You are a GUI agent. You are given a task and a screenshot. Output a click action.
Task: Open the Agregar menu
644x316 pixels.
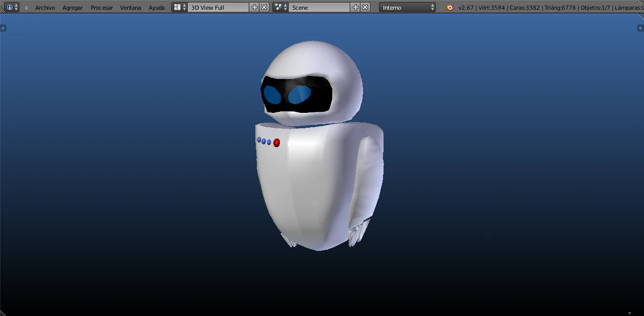[72, 8]
